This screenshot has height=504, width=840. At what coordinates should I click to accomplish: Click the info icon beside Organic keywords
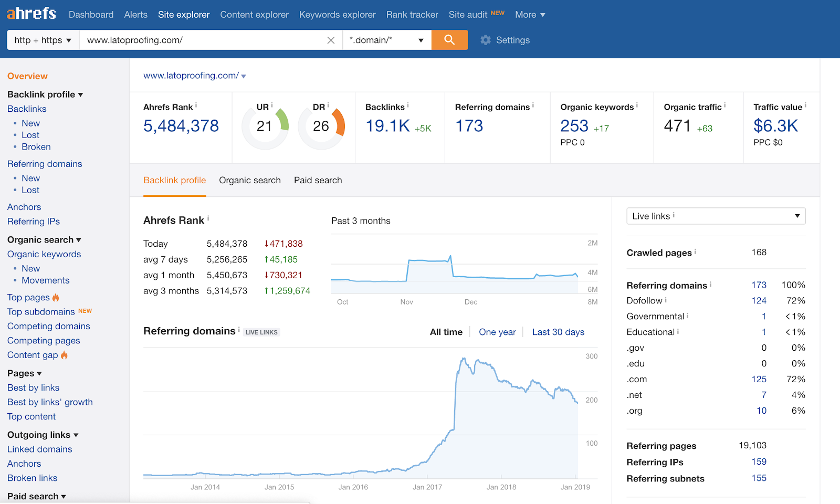tap(637, 105)
